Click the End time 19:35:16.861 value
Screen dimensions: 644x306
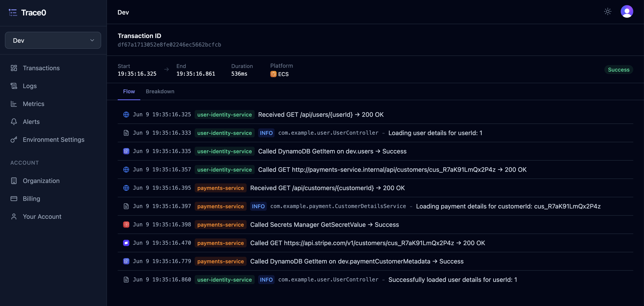(x=196, y=74)
